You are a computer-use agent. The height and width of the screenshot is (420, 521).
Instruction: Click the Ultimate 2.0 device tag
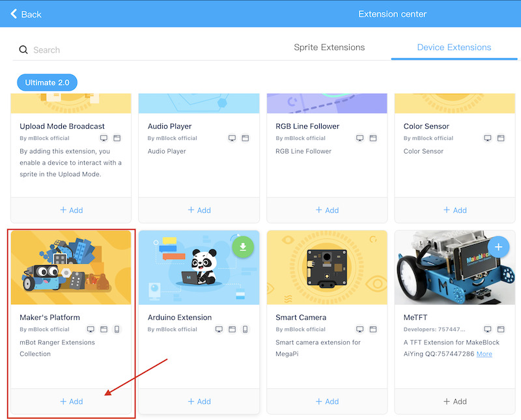point(47,83)
